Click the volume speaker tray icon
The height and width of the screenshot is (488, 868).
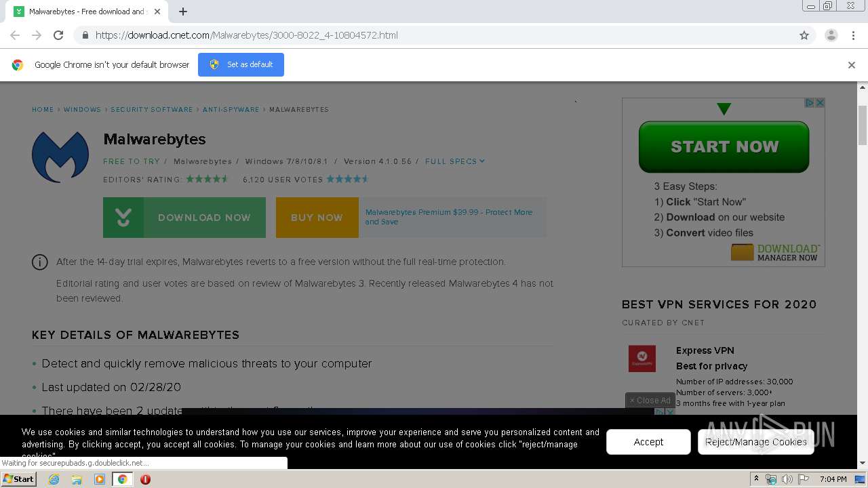pyautogui.click(x=787, y=479)
